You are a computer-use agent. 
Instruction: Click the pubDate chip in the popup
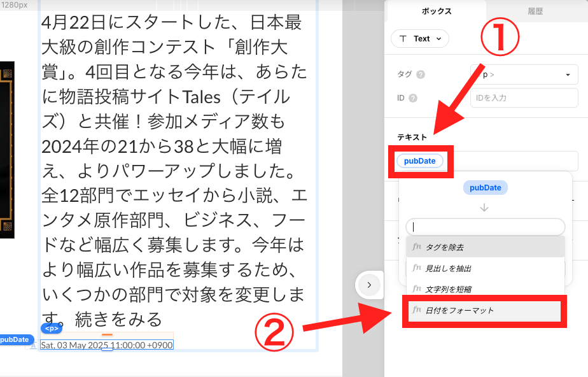pyautogui.click(x=486, y=188)
